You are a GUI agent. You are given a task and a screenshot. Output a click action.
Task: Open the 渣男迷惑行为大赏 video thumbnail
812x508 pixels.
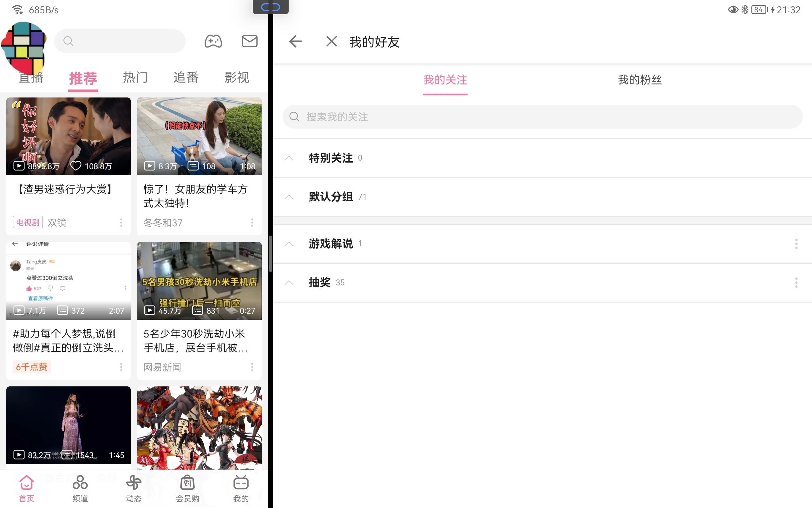click(x=69, y=136)
